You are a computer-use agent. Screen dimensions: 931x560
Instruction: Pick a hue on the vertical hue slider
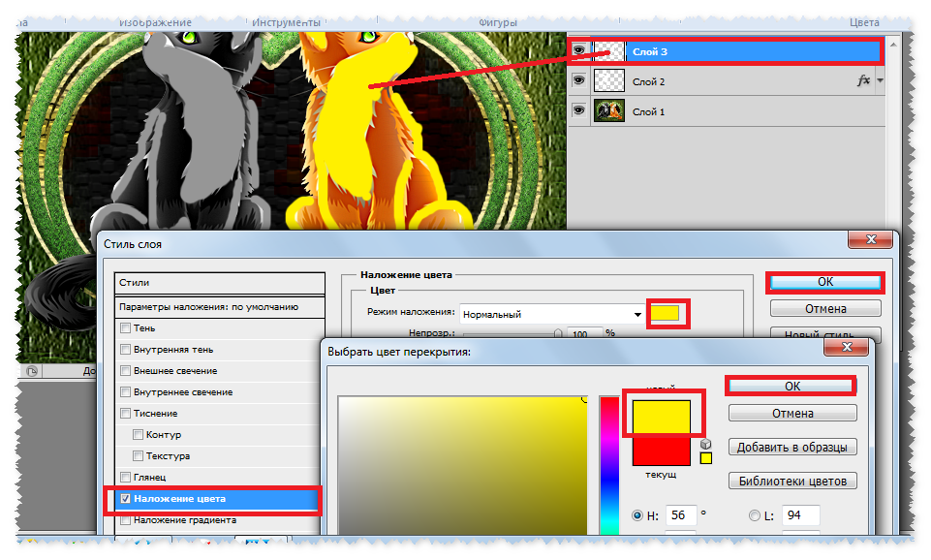609,466
